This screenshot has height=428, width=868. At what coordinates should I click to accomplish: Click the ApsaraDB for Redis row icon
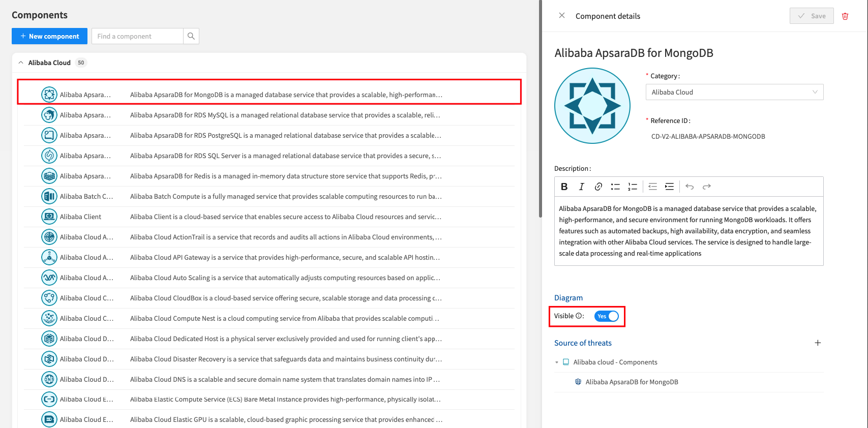[x=49, y=176]
